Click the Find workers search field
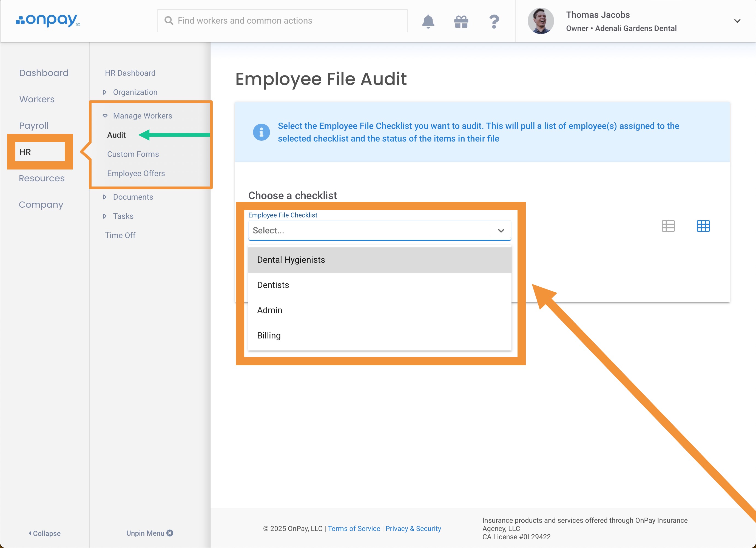Viewport: 756px width, 548px height. 282,21
